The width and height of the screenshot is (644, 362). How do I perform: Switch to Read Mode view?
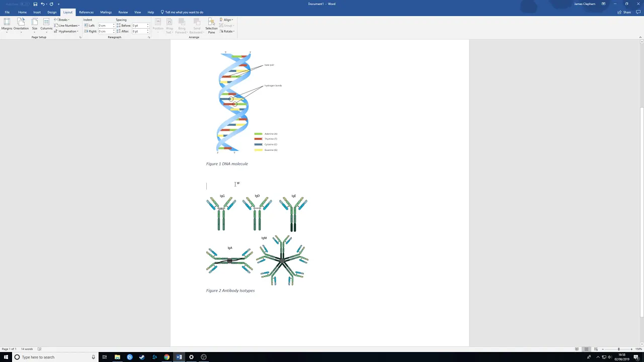pyautogui.click(x=577, y=349)
